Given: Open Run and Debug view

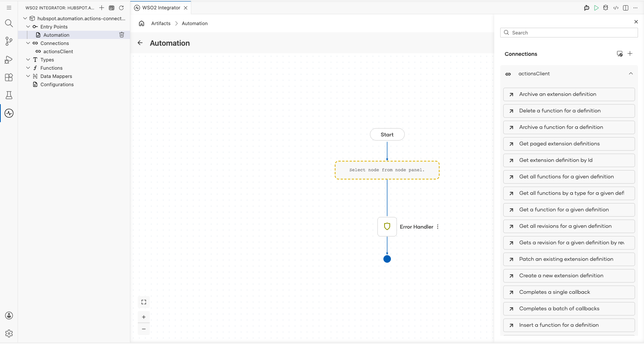Looking at the screenshot, I should 9,60.
